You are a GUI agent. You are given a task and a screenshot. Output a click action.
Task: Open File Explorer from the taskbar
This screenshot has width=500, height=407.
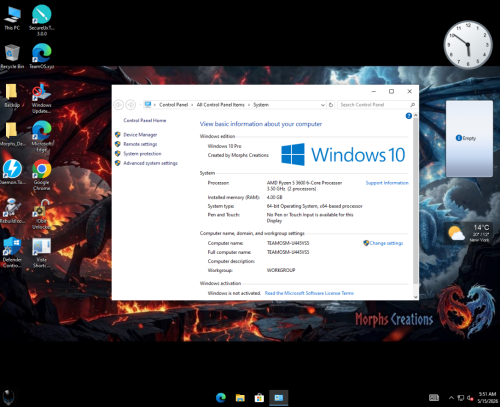[240, 398]
